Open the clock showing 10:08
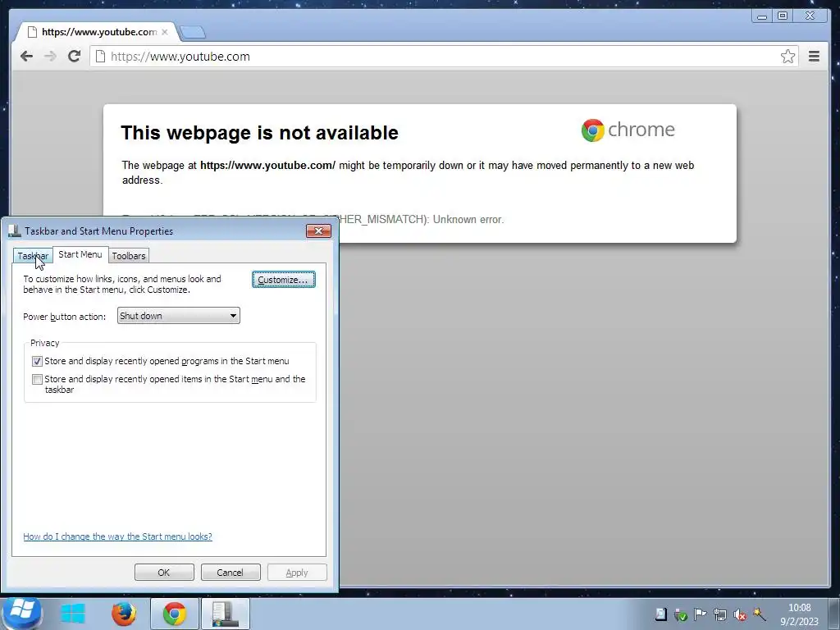The height and width of the screenshot is (630, 840). click(x=799, y=614)
